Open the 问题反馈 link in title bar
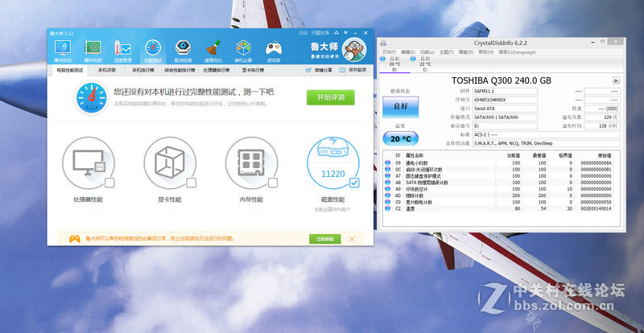This screenshot has height=333, width=644. point(320,33)
